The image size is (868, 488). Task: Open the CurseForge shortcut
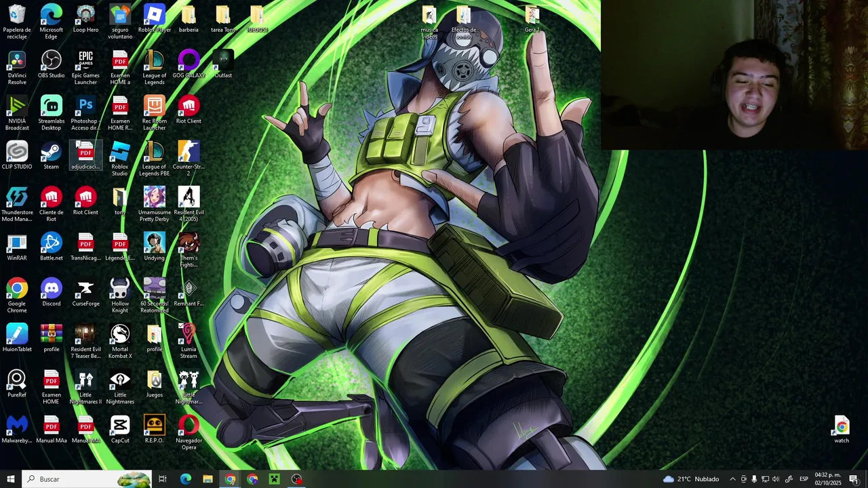pyautogui.click(x=85, y=292)
